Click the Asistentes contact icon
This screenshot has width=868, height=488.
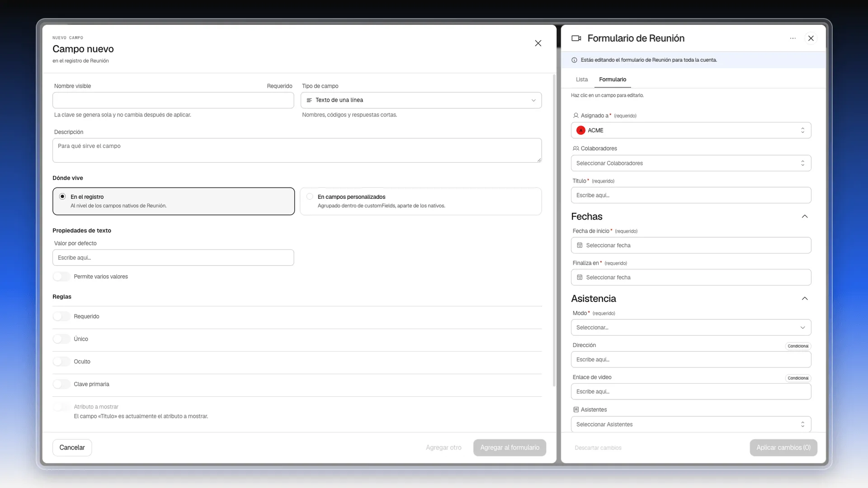coord(576,410)
